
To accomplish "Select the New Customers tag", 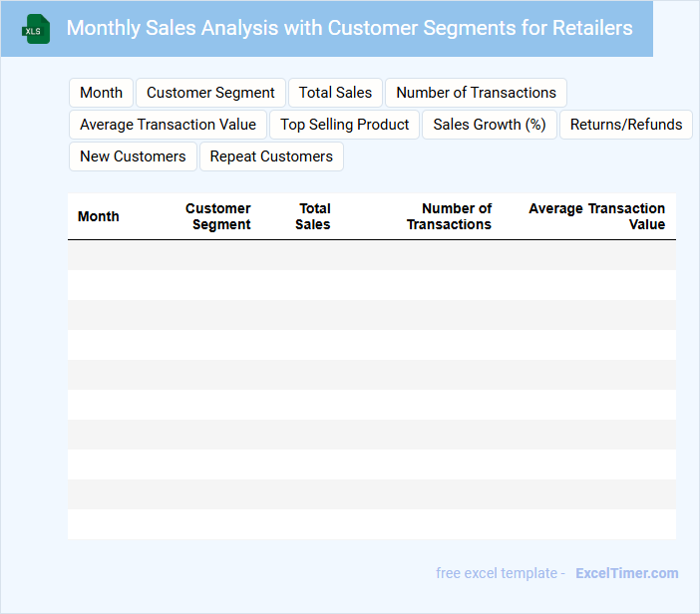I will (133, 156).
